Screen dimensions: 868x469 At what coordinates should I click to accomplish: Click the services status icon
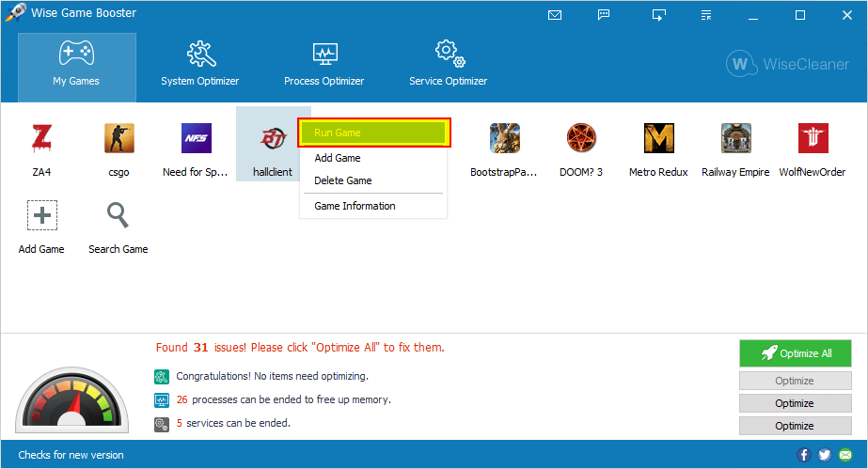[161, 424]
